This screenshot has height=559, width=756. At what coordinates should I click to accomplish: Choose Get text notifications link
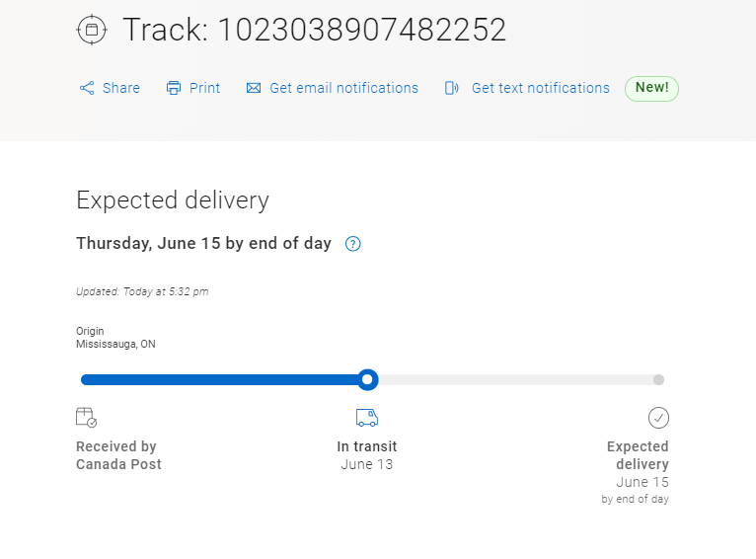pos(540,88)
